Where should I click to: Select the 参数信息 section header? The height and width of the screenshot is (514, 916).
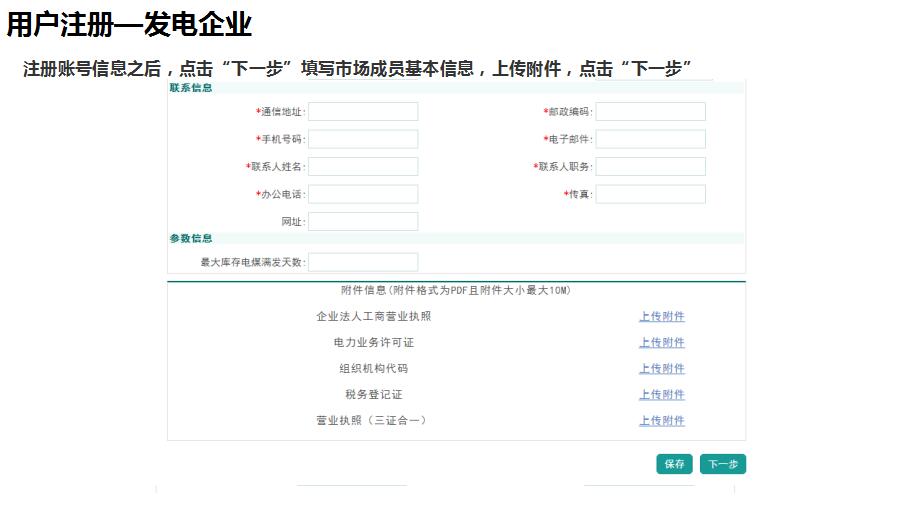pyautogui.click(x=191, y=239)
